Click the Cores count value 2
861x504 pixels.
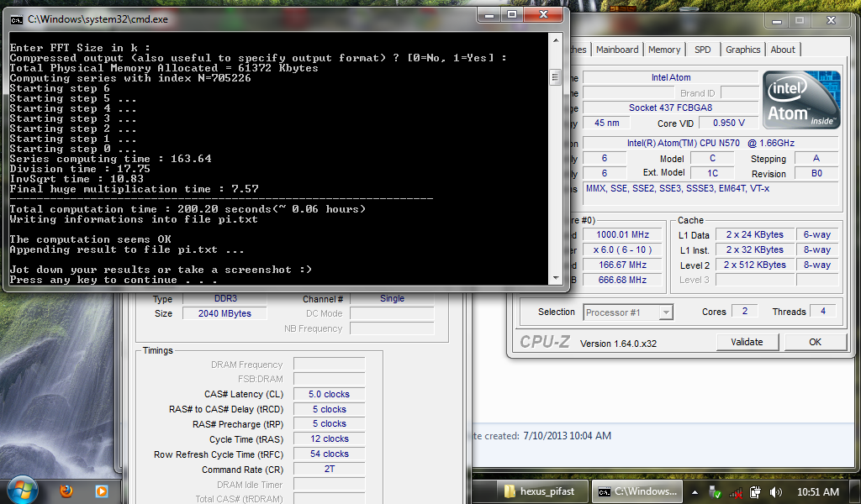pos(745,311)
